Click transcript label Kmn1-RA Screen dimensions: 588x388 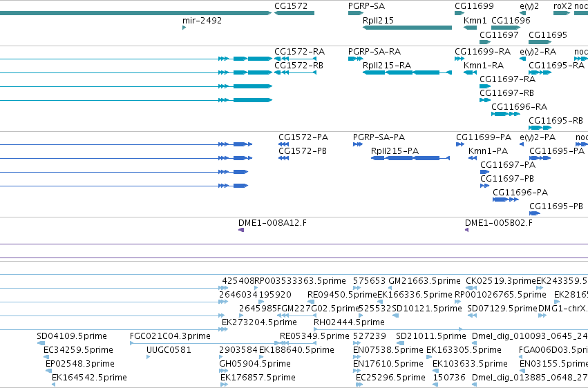pos(484,66)
